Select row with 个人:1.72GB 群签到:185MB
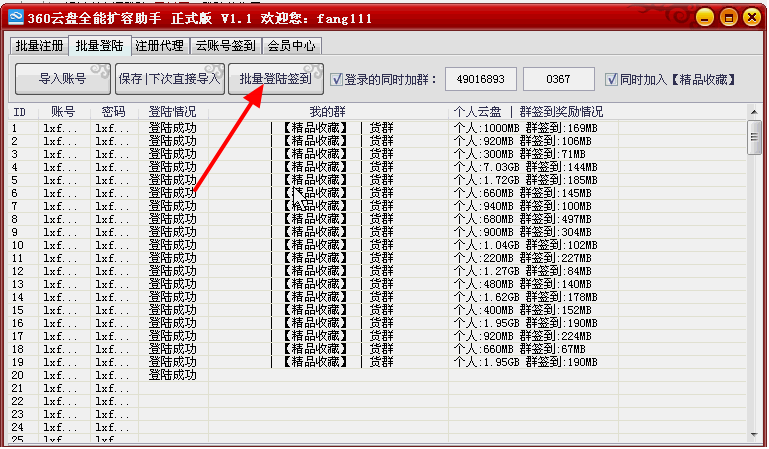 coord(378,180)
